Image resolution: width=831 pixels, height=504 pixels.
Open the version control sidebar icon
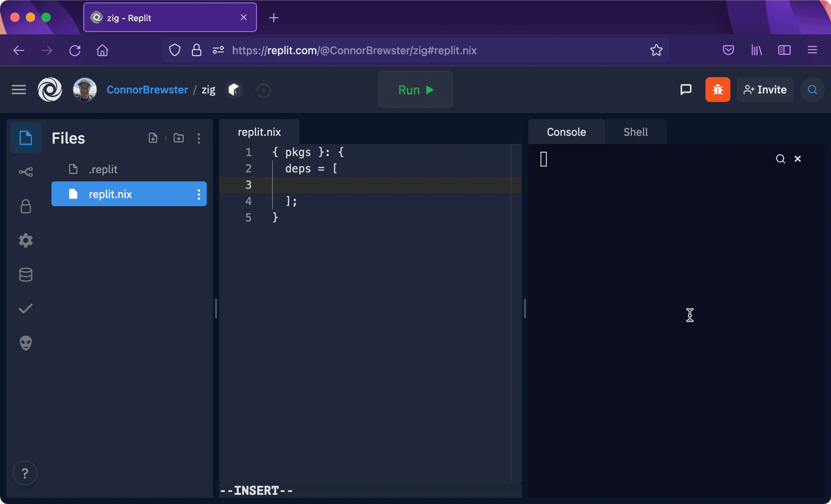pos(26,172)
